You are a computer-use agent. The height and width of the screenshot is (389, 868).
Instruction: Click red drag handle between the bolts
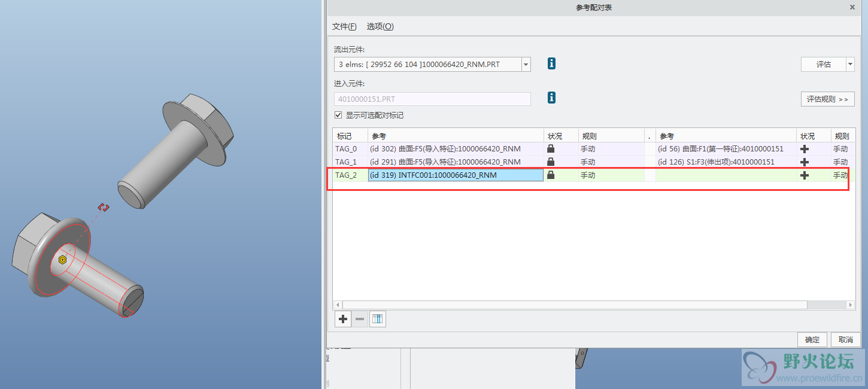pyautogui.click(x=104, y=207)
